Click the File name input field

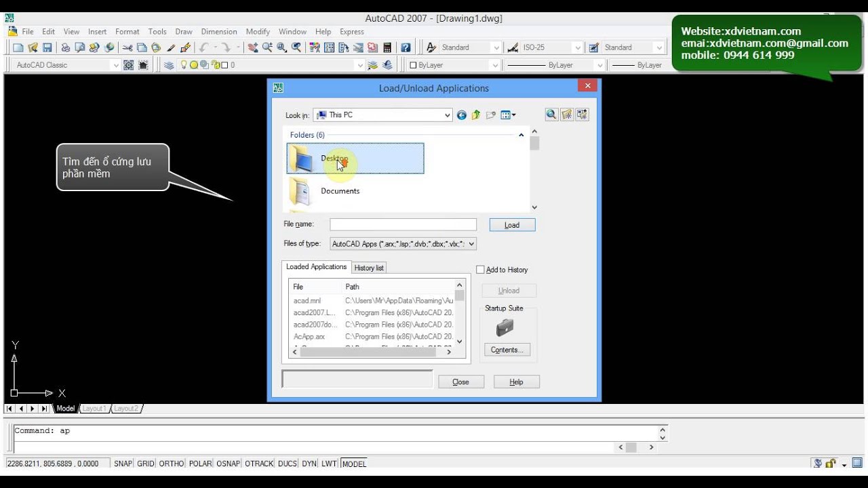click(403, 224)
